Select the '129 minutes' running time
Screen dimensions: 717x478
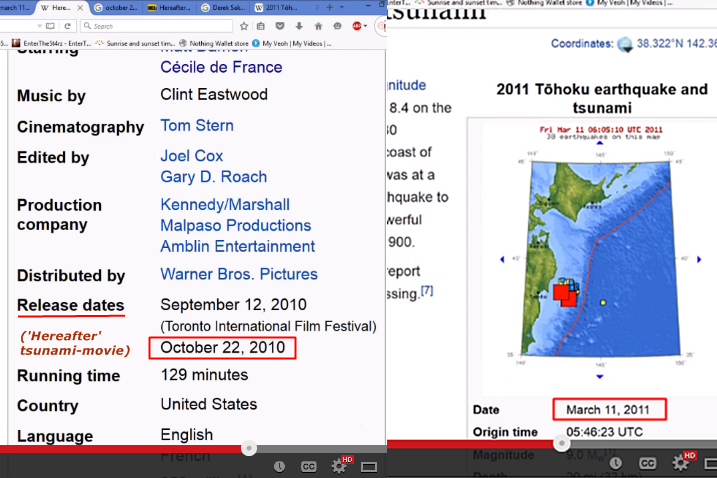(204, 375)
